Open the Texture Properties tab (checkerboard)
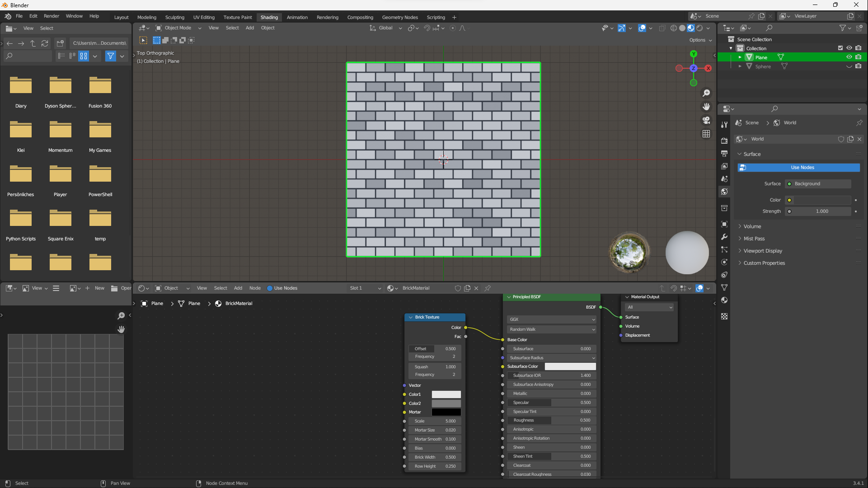This screenshot has height=488, width=868. pyautogui.click(x=724, y=316)
